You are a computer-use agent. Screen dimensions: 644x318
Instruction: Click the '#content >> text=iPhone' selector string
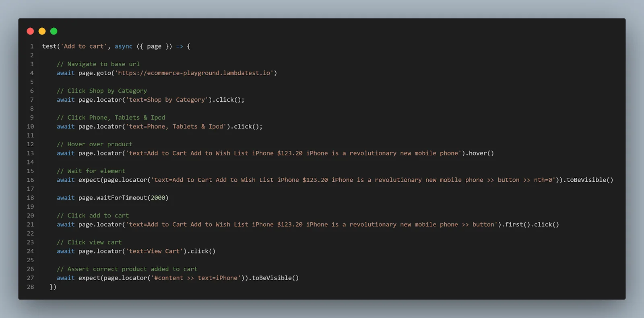[x=196, y=278]
